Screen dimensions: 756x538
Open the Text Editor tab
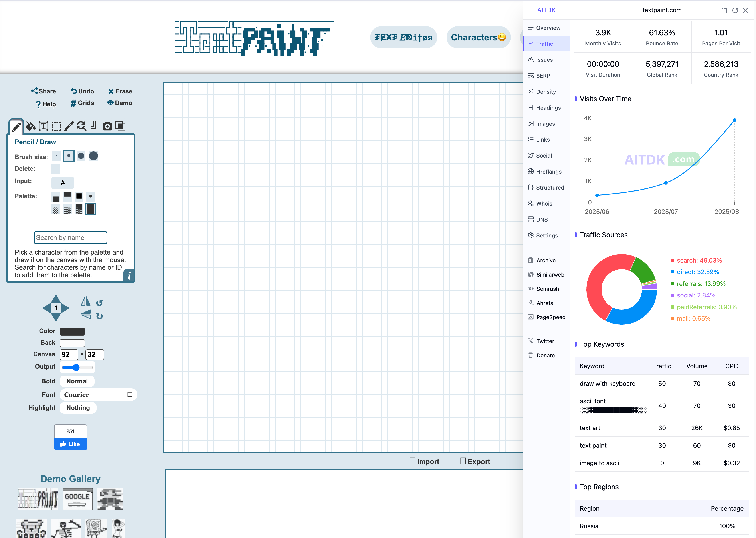tap(404, 38)
